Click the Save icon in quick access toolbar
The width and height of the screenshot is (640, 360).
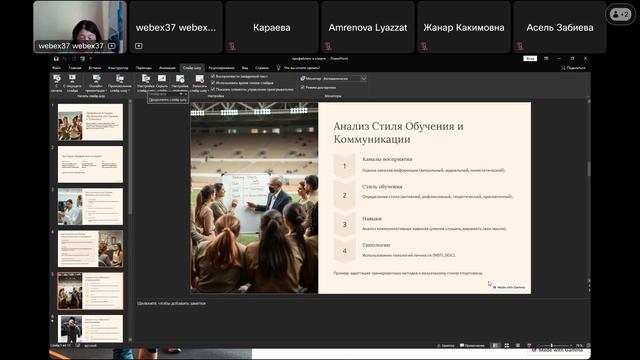point(56,59)
